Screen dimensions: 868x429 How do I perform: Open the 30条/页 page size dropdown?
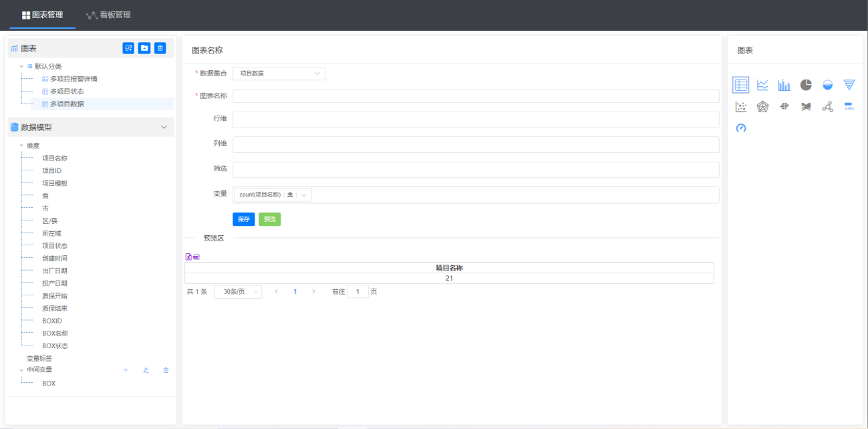[238, 292]
